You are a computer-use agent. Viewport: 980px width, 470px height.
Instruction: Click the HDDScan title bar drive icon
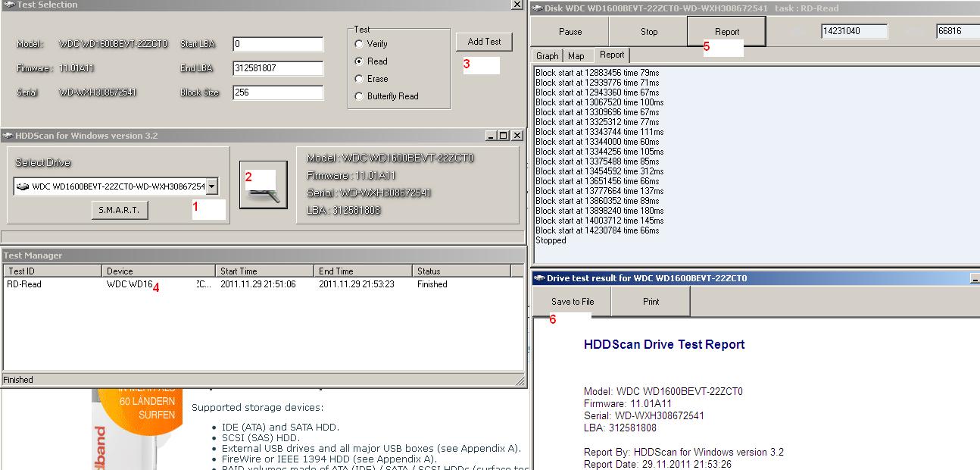[8, 136]
